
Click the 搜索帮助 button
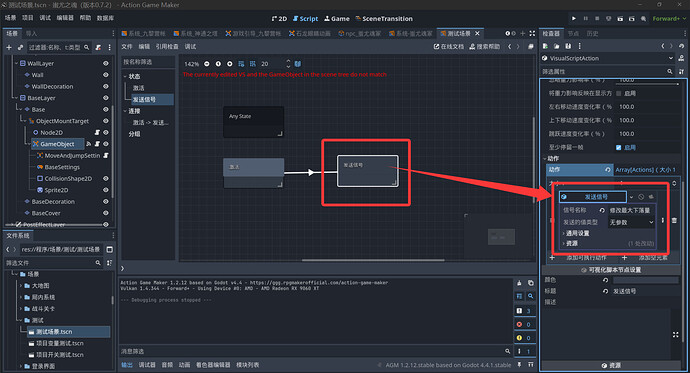tap(485, 47)
